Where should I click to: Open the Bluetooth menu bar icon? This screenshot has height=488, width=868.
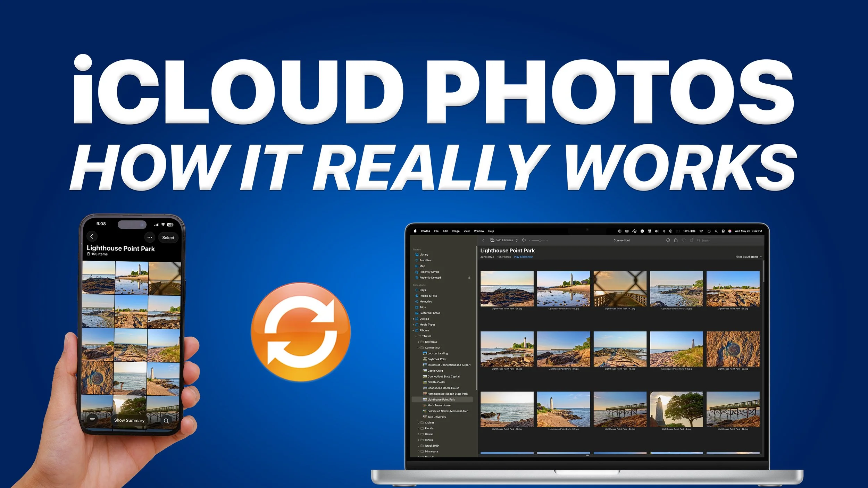(x=664, y=231)
